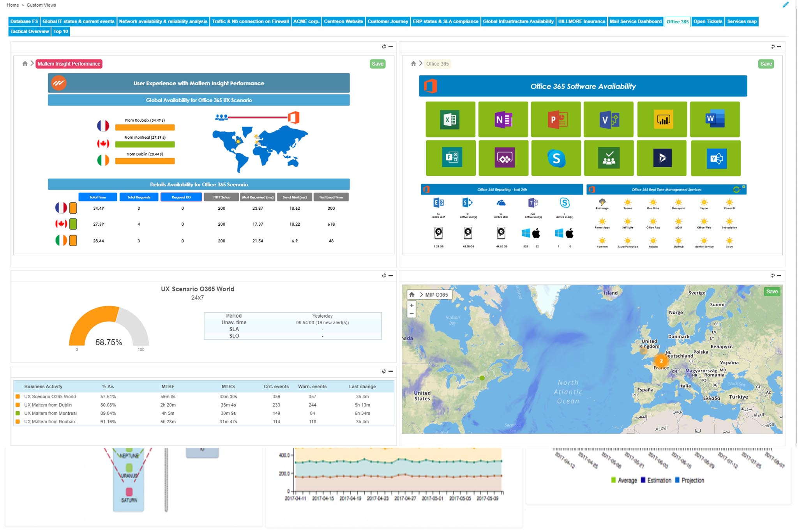Collapse the Maltem Insight Performance widget
798x532 pixels.
click(391, 47)
